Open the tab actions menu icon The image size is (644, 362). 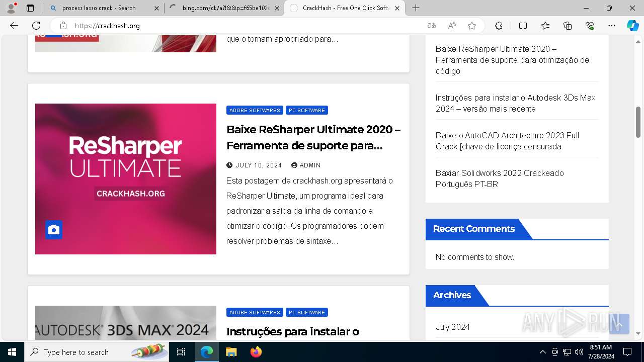pyautogui.click(x=30, y=8)
